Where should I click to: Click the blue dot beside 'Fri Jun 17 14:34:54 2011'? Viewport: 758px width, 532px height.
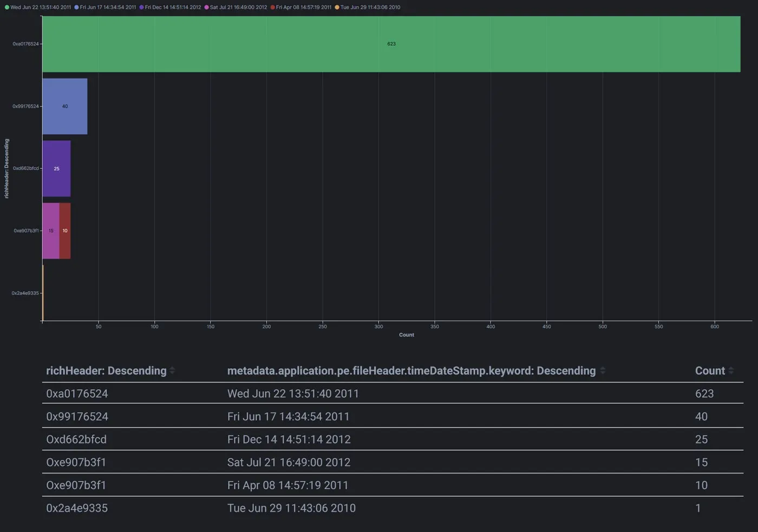(75, 7)
